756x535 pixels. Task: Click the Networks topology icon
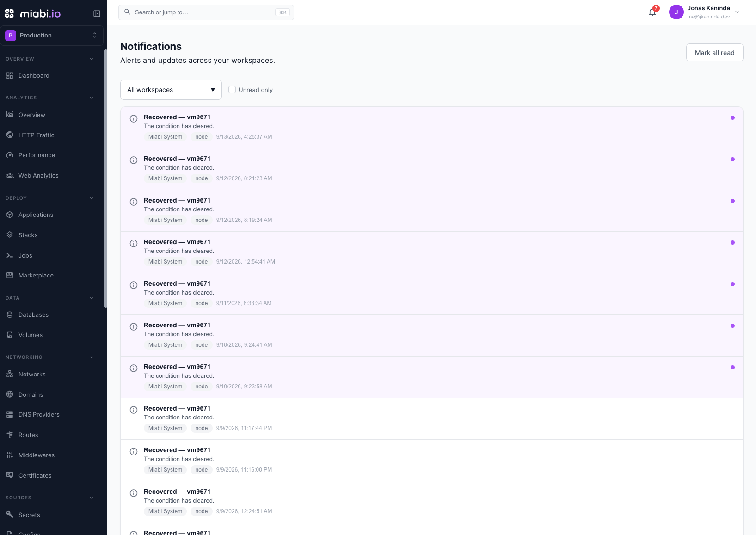pos(10,374)
